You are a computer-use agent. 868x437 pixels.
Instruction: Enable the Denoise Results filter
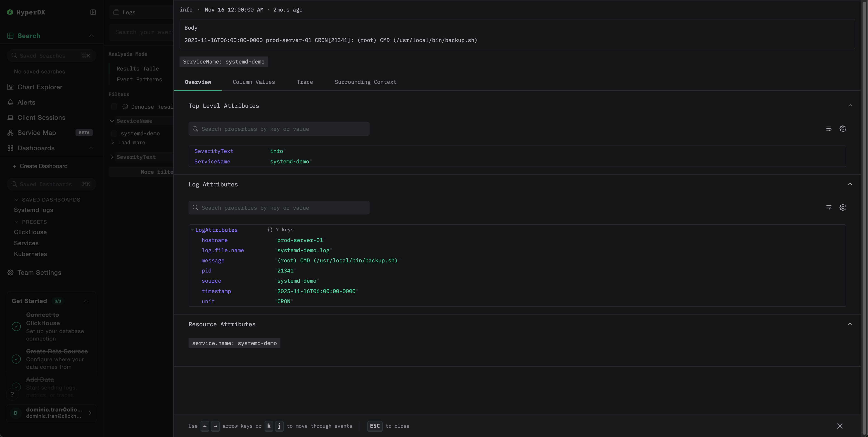point(114,106)
